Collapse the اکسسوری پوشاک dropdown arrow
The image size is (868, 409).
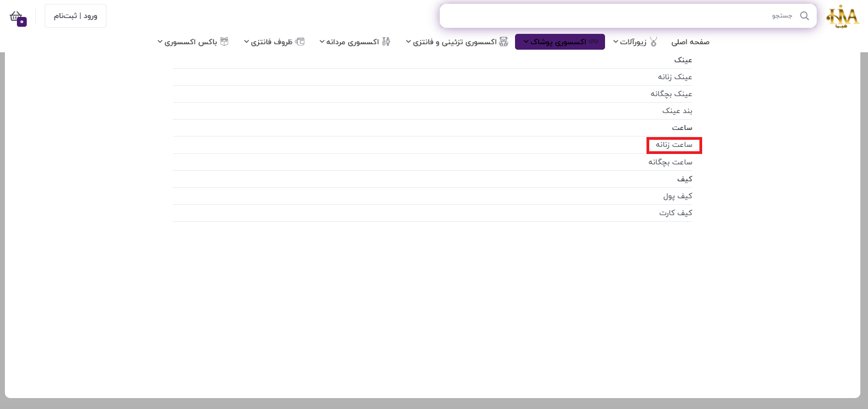coord(526,42)
